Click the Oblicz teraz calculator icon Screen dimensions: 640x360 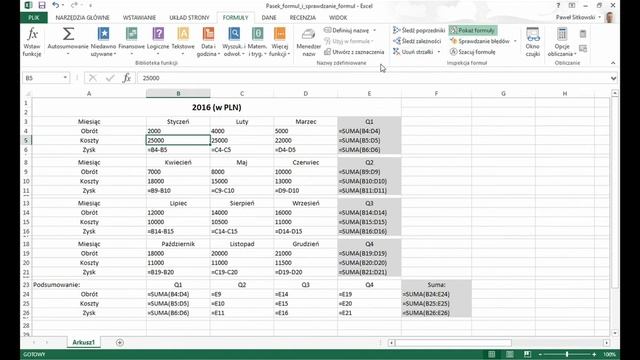pyautogui.click(x=583, y=34)
